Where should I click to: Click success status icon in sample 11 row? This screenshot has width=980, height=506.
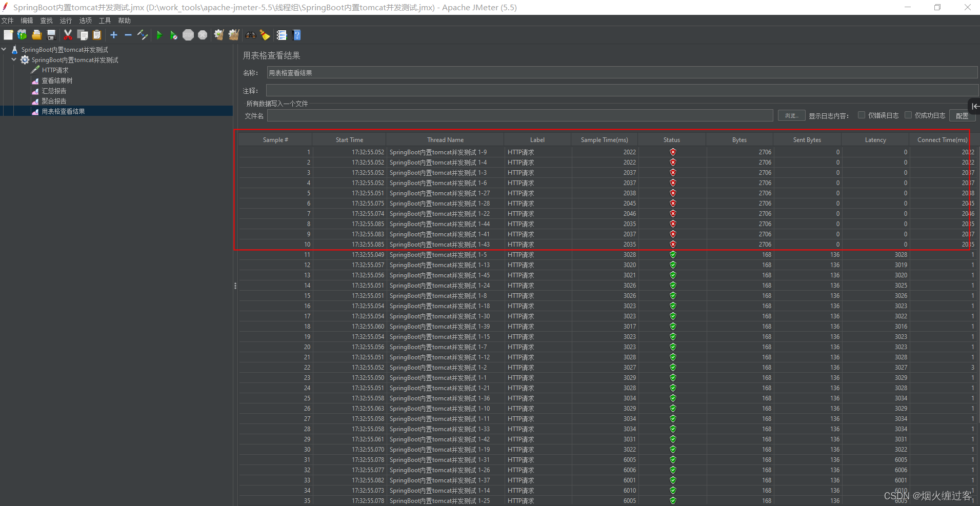[672, 254]
